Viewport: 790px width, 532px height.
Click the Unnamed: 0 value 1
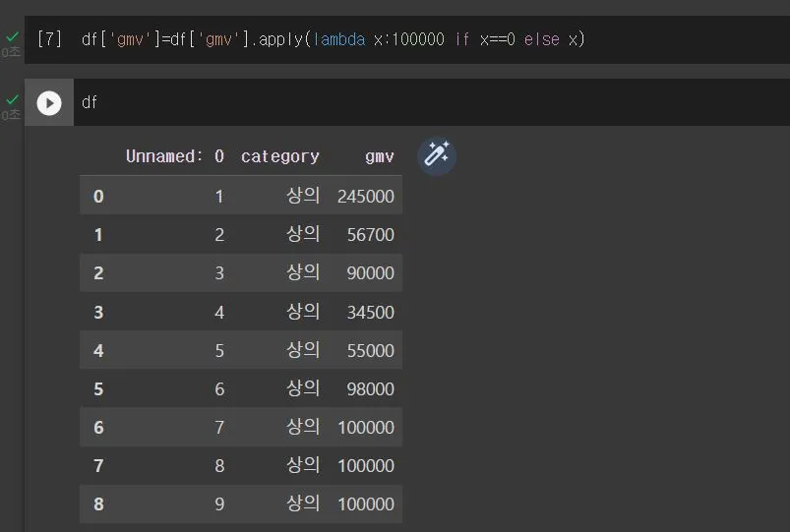pos(219,196)
